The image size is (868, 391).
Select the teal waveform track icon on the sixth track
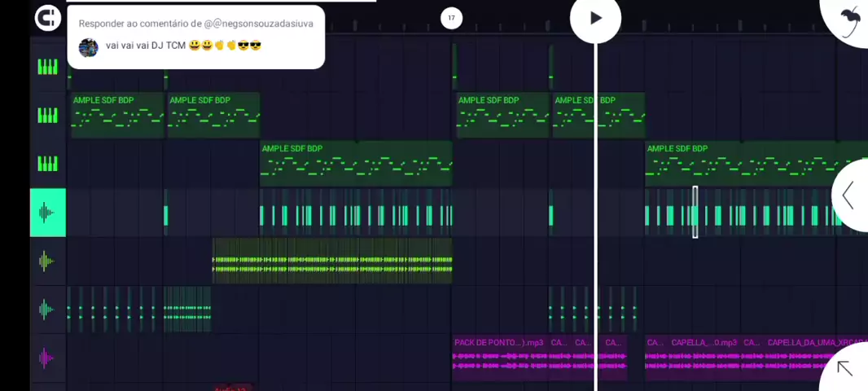48,310
